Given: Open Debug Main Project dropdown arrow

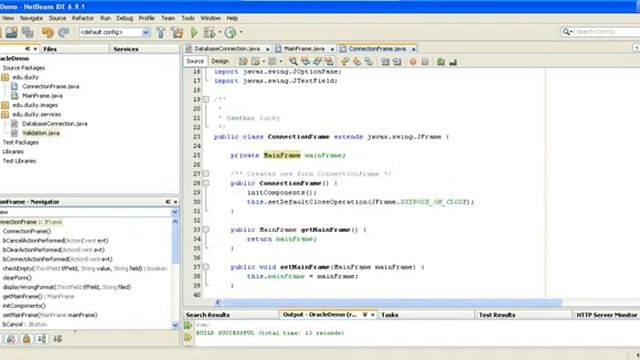Looking at the screenshot, I should [220, 32].
